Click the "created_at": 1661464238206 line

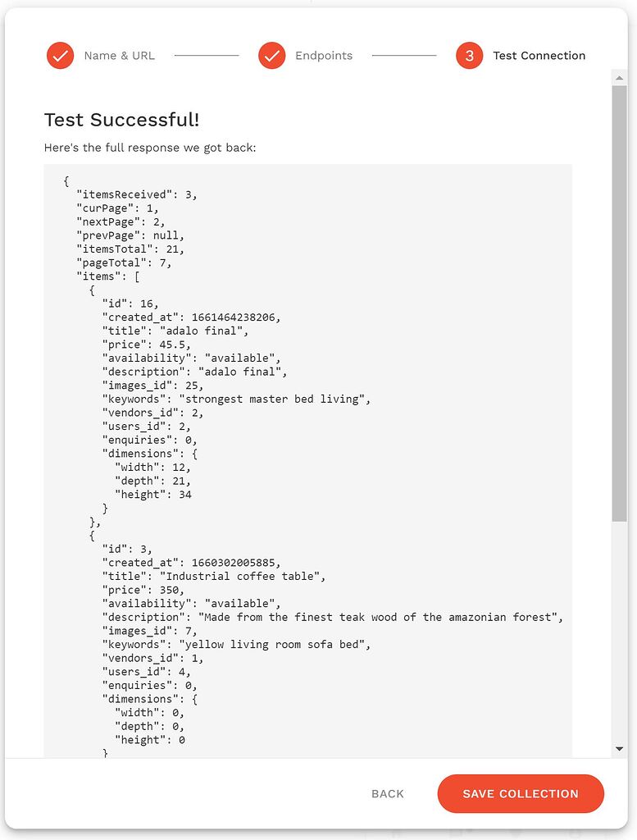pyautogui.click(x=191, y=317)
